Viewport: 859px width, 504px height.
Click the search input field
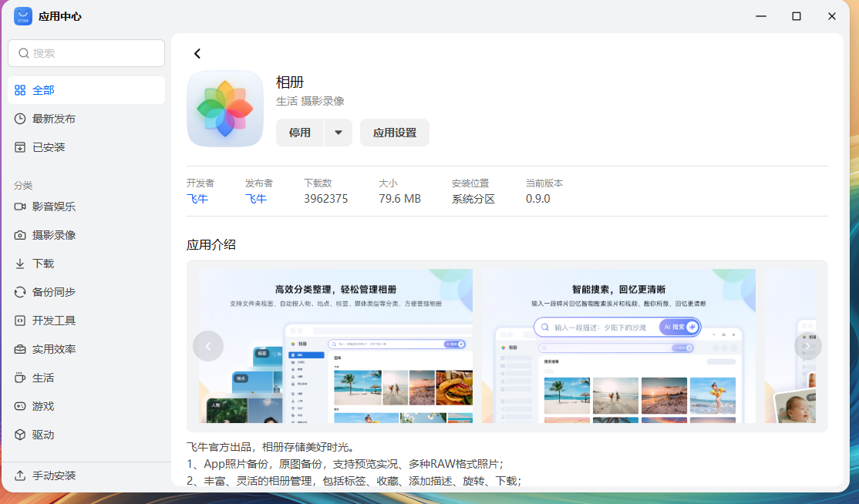click(86, 52)
